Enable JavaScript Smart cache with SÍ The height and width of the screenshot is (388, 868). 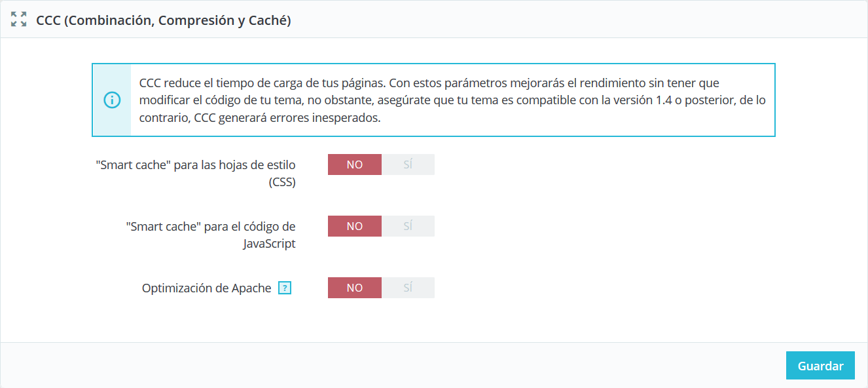click(408, 226)
